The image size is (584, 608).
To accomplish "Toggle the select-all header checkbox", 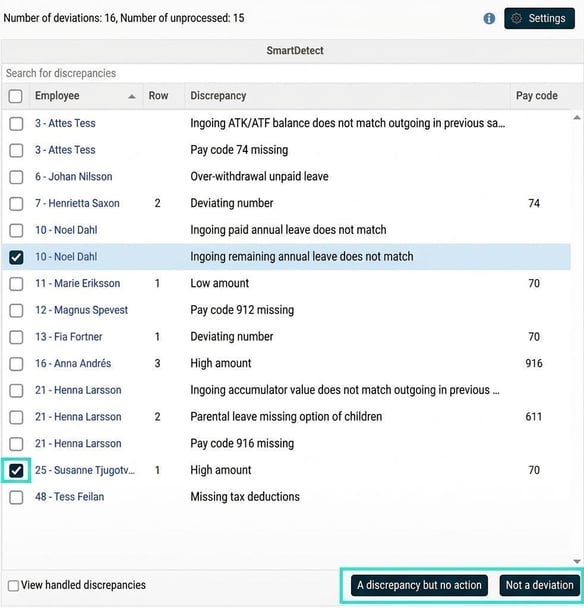I will (16, 96).
